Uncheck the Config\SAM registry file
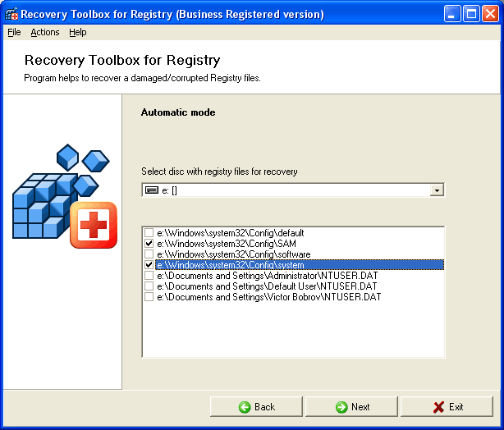This screenshot has width=504, height=430. click(x=149, y=243)
